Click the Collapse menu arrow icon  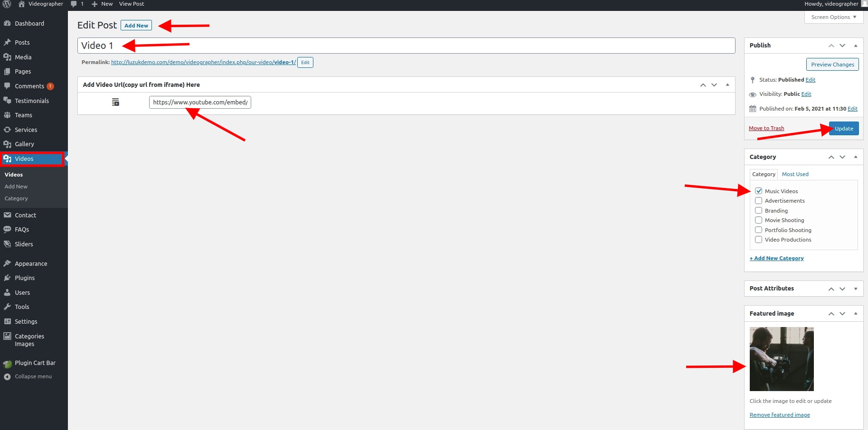tap(7, 377)
